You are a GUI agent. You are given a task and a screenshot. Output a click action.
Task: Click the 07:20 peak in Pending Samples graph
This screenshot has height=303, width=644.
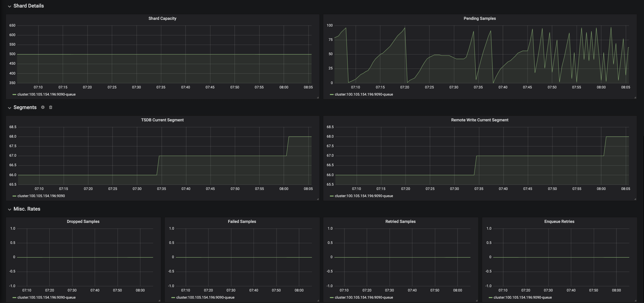[404, 28]
